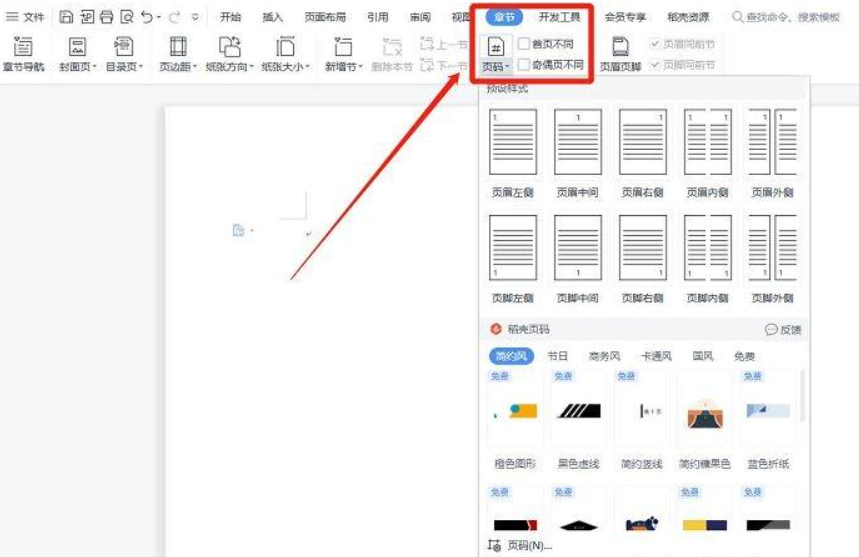859x557 pixels.
Task: Expand the quick access toolbar dropdown
Action: (x=195, y=18)
